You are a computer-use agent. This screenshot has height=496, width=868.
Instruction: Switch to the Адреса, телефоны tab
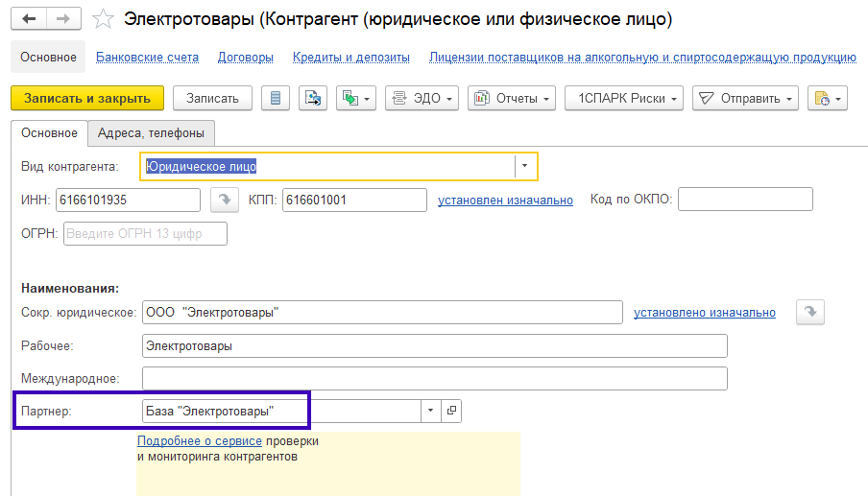pos(151,133)
